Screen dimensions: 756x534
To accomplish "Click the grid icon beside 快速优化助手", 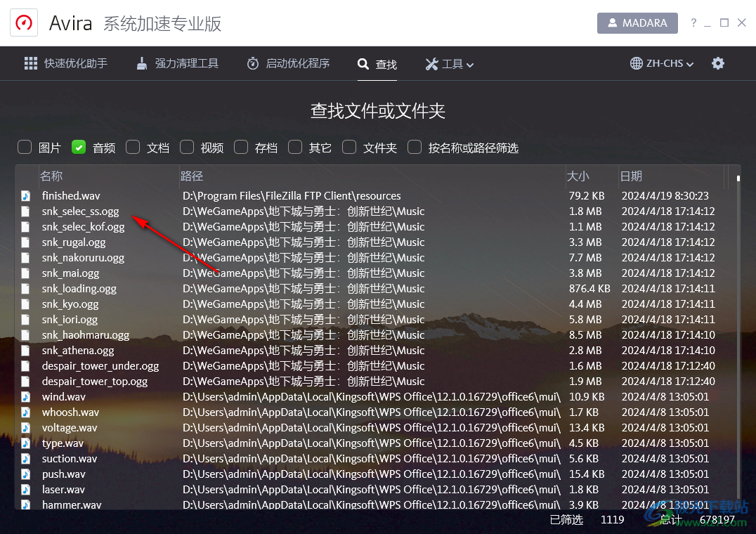I will pos(30,63).
